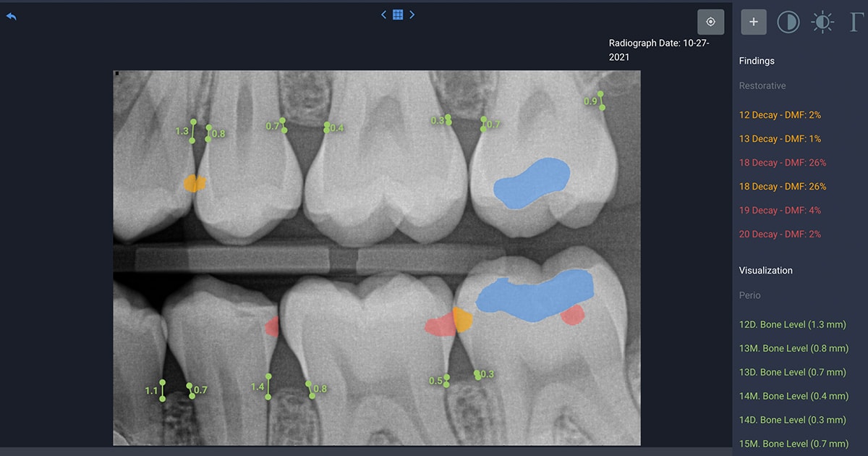Select 14M. Bone Level (0.4 mm) entry

tap(793, 397)
